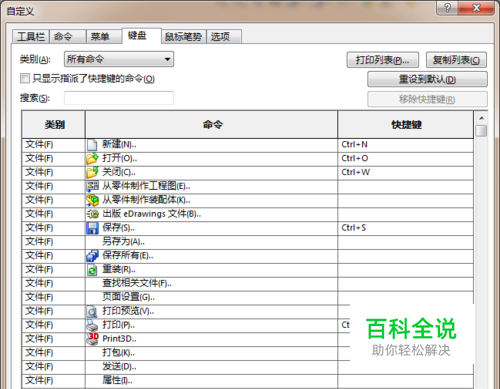Click the 打印预览(V) magnifier icon
The height and width of the screenshot is (389, 500).
point(92,311)
